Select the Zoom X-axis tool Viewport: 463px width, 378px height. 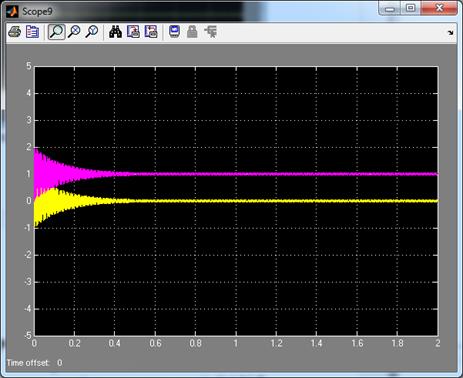[74, 32]
